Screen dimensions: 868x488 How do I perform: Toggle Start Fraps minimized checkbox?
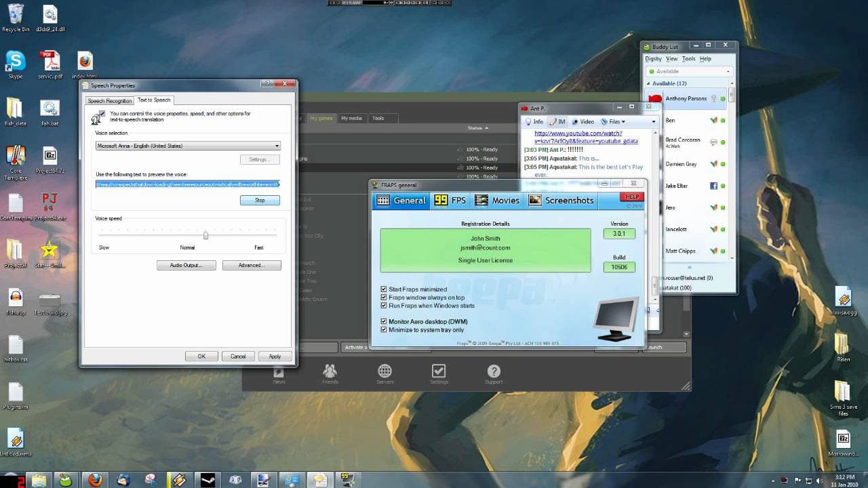click(x=384, y=289)
